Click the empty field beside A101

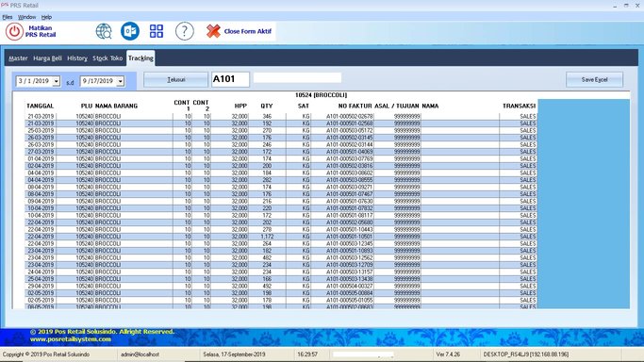(297, 77)
